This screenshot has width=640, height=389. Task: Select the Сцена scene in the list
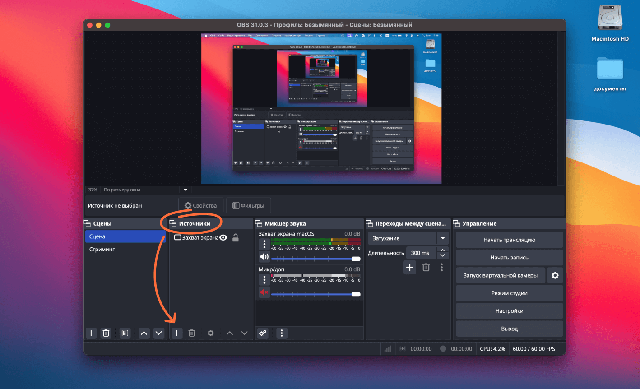tap(125, 237)
